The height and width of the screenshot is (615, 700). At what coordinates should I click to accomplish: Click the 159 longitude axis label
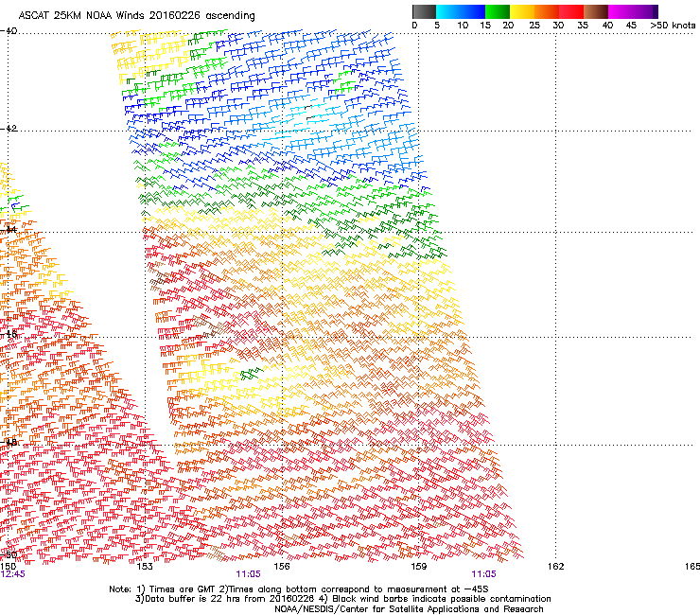pos(418,567)
